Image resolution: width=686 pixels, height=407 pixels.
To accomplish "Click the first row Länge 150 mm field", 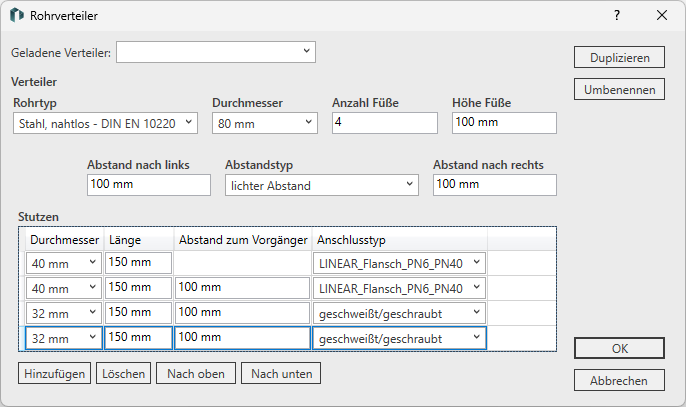I will pos(138,263).
